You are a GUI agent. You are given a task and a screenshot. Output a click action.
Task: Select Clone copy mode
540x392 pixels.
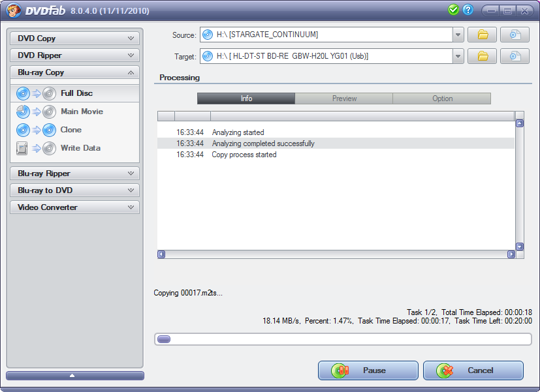[74, 130]
